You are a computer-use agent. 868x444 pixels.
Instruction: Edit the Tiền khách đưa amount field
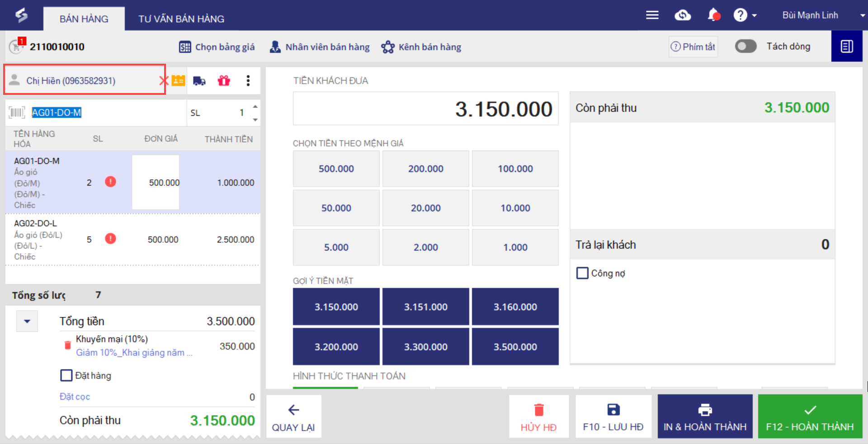426,109
